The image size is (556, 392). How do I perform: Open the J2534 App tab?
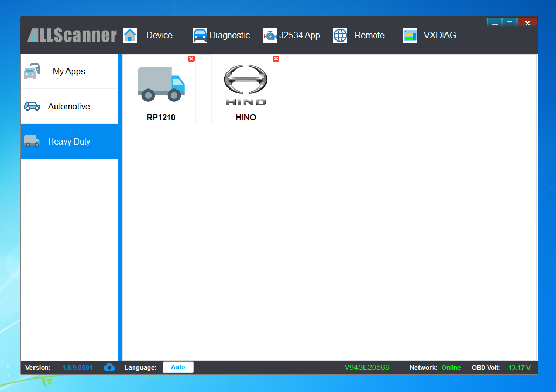tap(300, 36)
